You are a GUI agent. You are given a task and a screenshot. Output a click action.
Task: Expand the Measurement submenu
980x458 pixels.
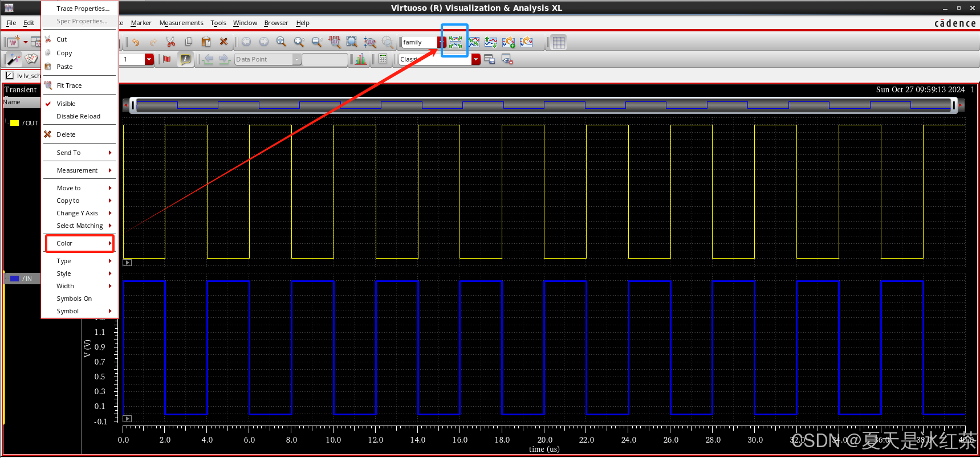click(79, 170)
